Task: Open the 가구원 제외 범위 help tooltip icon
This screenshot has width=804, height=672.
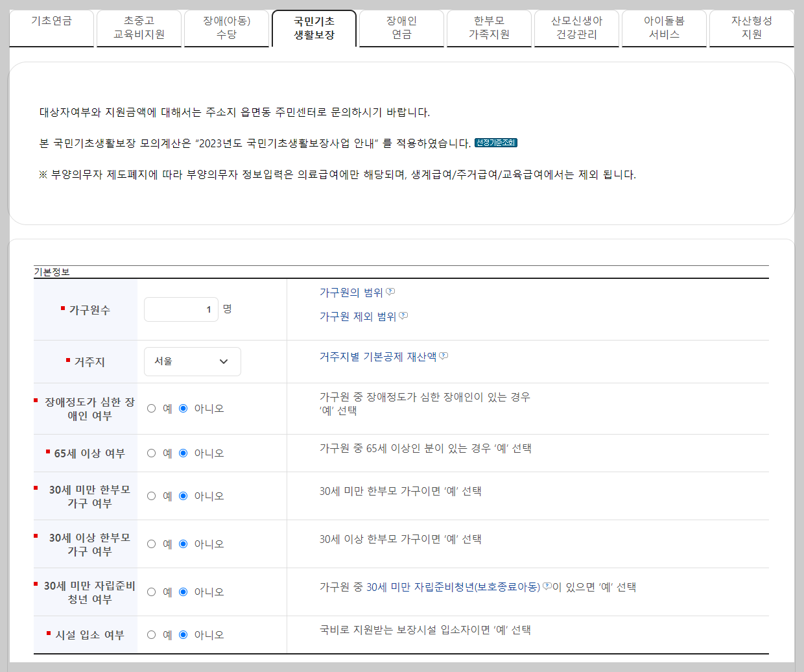Action: (403, 316)
